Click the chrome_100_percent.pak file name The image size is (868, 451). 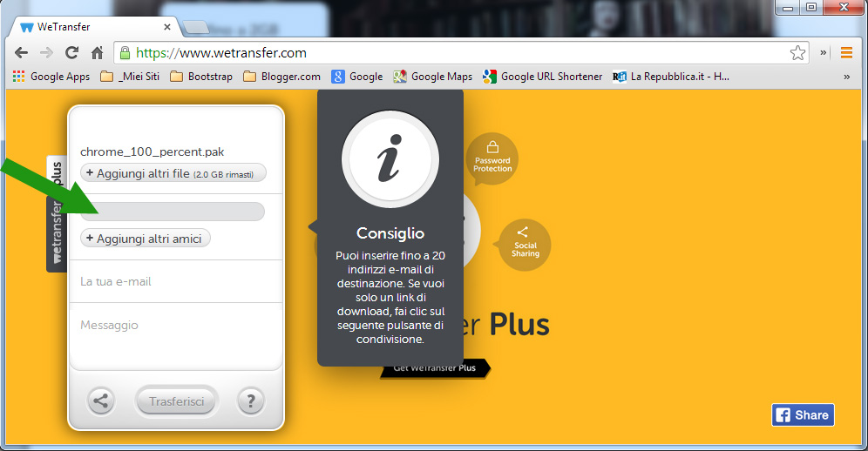pyautogui.click(x=153, y=151)
